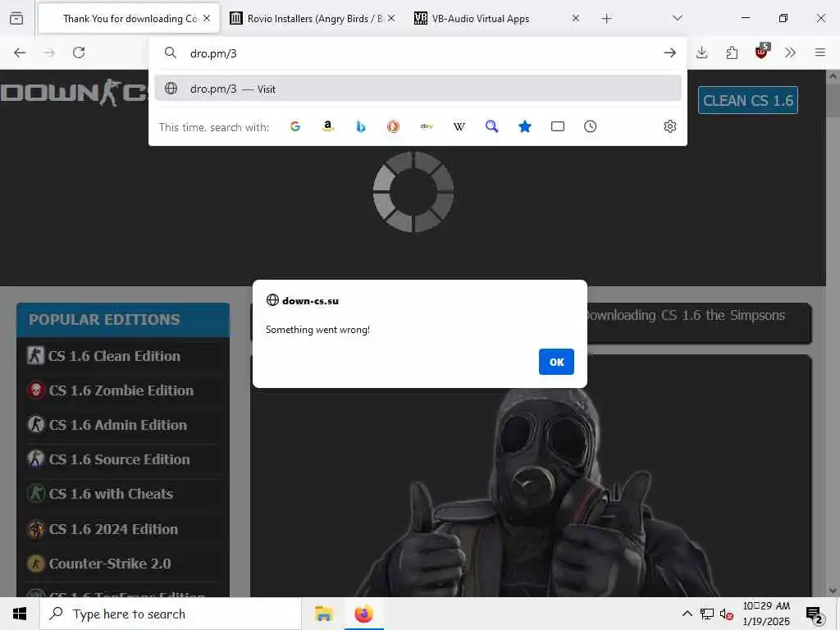Viewport: 840px width, 630px height.
Task: Open the uBlock Origin shield icon
Action: pos(761,52)
